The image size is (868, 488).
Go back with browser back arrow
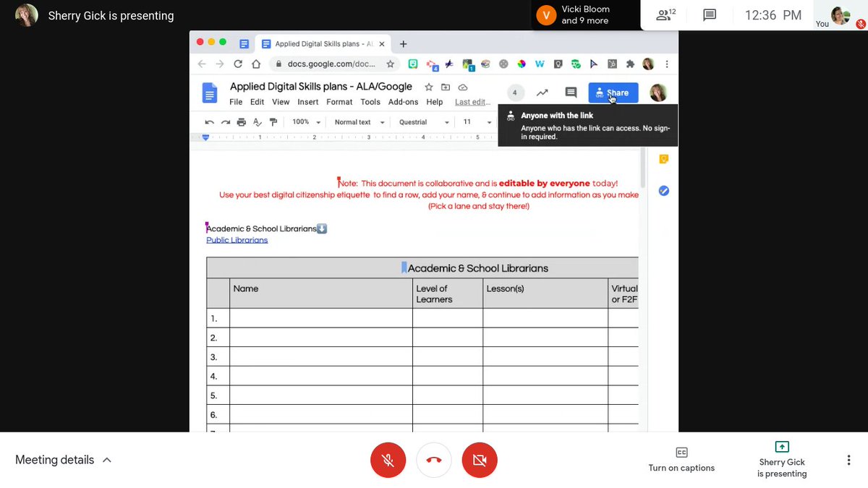202,64
